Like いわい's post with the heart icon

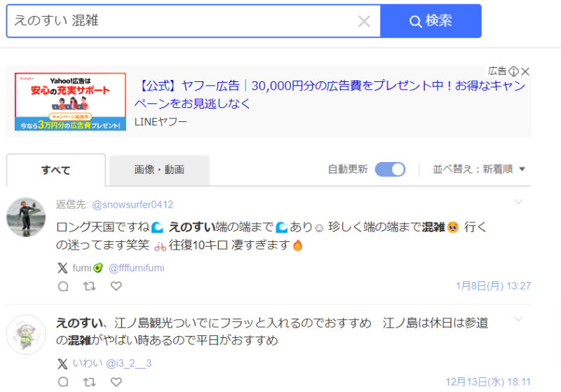coord(116,382)
